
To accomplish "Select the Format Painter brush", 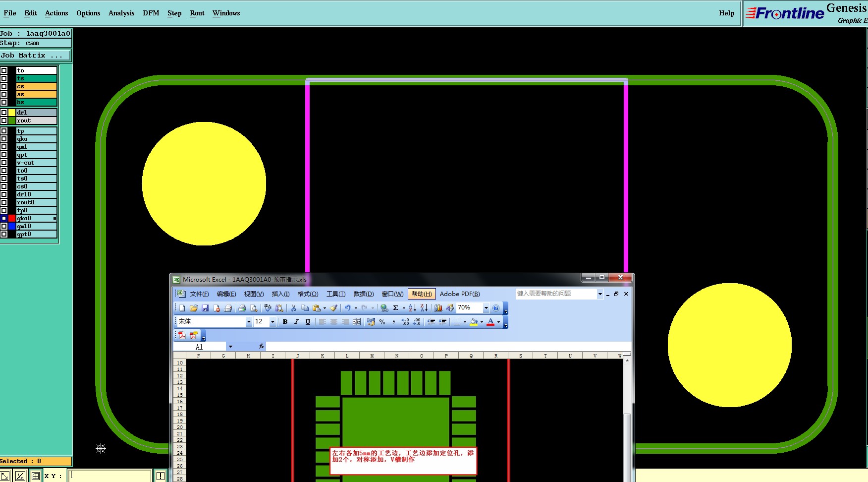I will 334,308.
